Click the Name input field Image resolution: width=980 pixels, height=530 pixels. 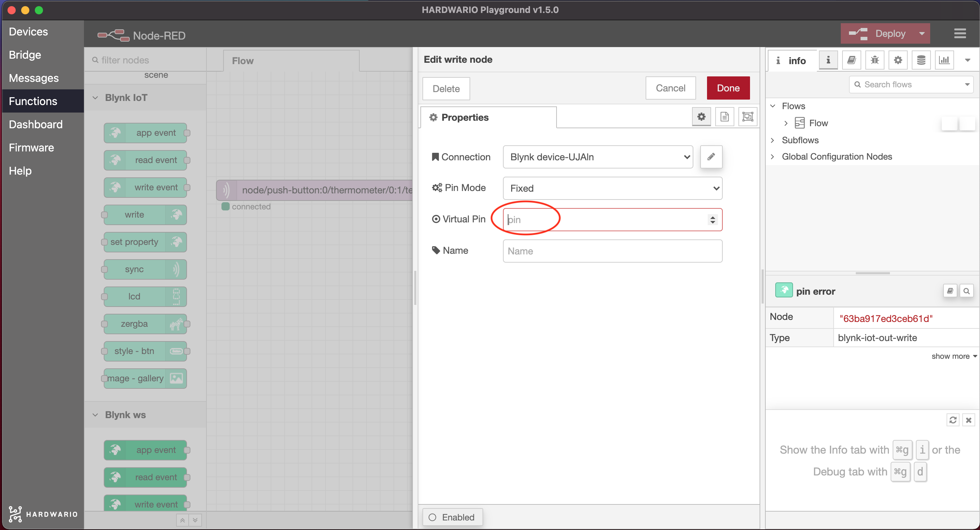tap(612, 251)
